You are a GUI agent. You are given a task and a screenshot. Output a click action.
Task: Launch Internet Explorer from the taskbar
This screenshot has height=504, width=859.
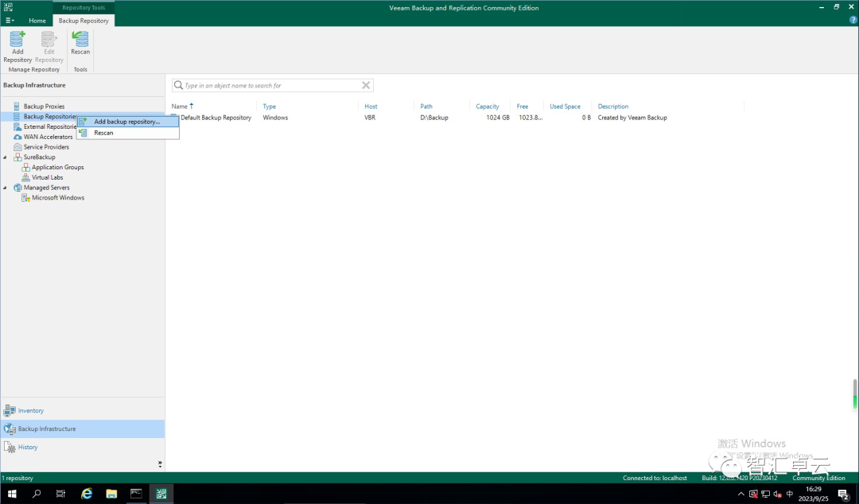87,494
